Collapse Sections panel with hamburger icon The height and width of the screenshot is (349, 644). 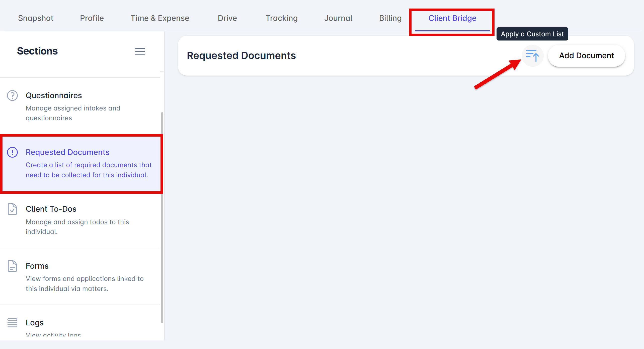[140, 51]
